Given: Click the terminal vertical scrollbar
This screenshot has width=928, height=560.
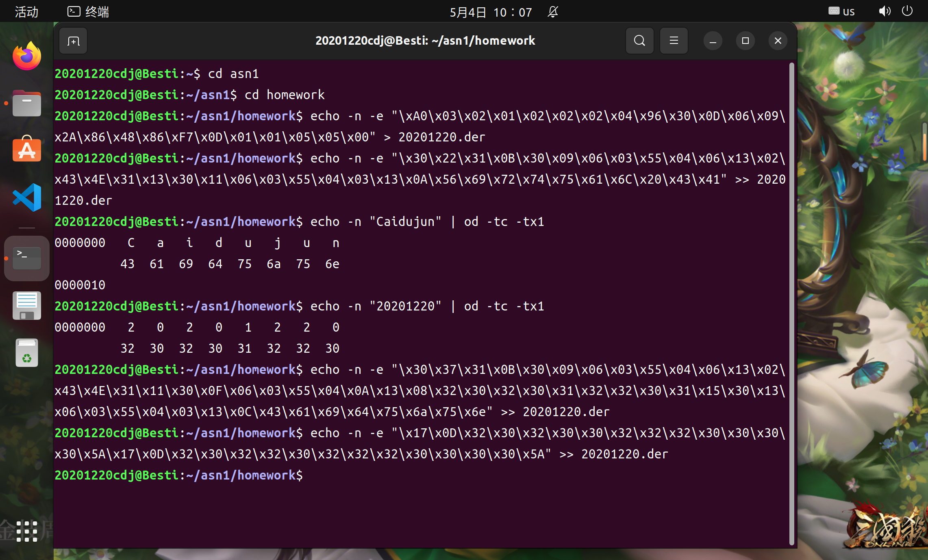Looking at the screenshot, I should point(791,304).
